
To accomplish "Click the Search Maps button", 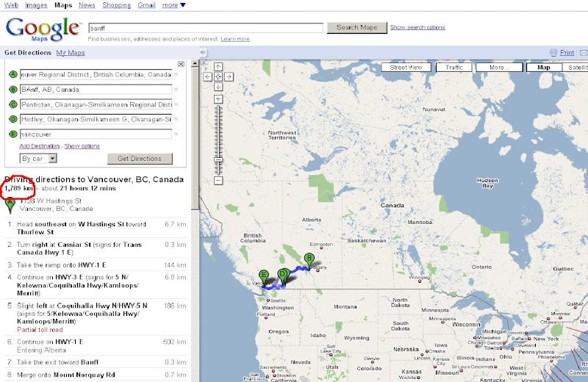I will click(357, 28).
